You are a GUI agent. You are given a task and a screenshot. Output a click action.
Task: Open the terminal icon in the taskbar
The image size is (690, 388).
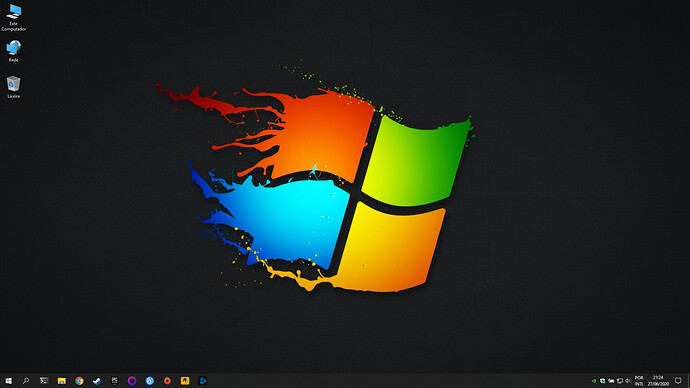(44, 381)
